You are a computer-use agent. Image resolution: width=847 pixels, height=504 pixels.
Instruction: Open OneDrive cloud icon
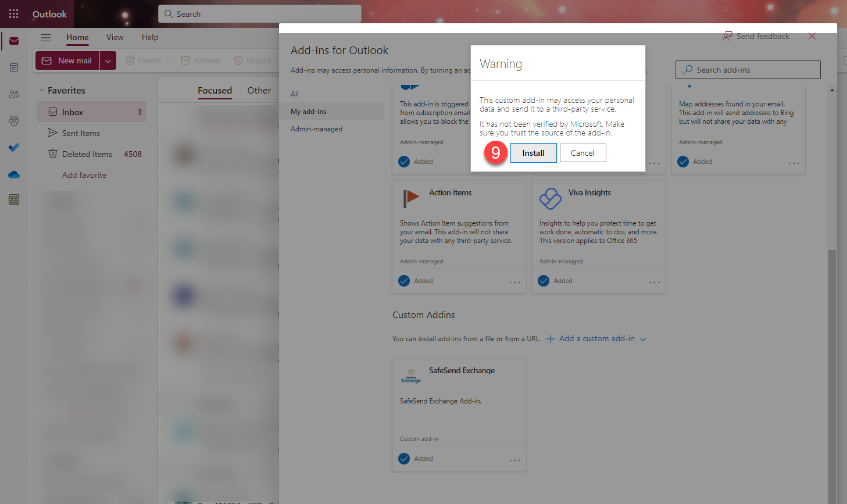[x=14, y=174]
